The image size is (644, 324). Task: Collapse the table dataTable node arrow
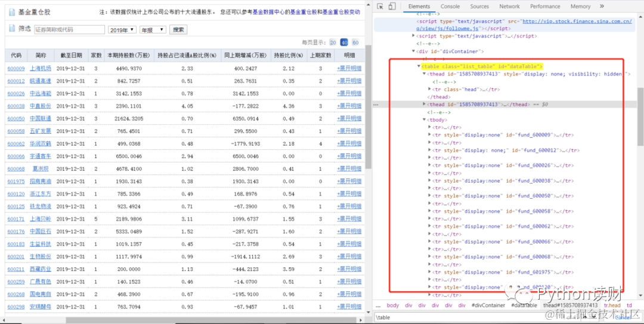click(x=419, y=66)
